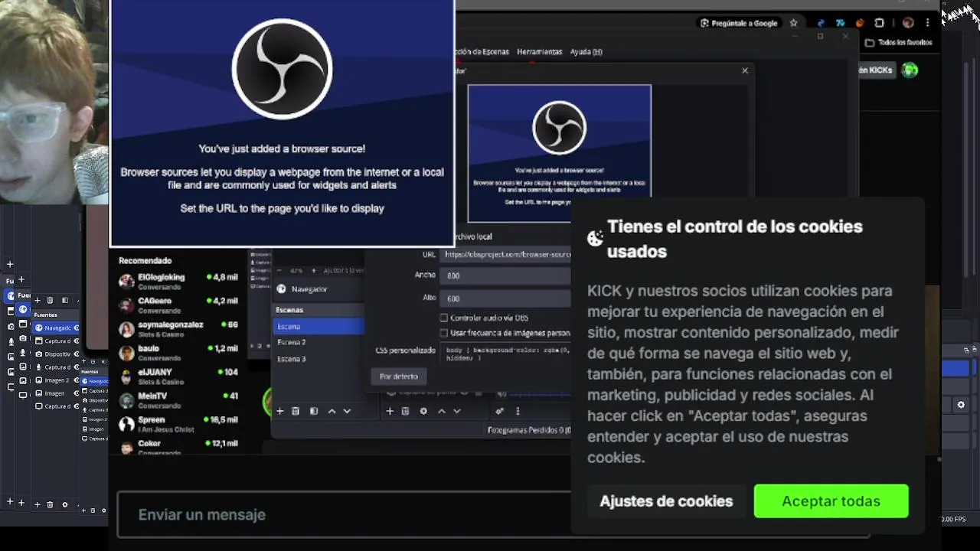Click the Ancho field showing 800
The height and width of the screenshot is (551, 980).
506,275
